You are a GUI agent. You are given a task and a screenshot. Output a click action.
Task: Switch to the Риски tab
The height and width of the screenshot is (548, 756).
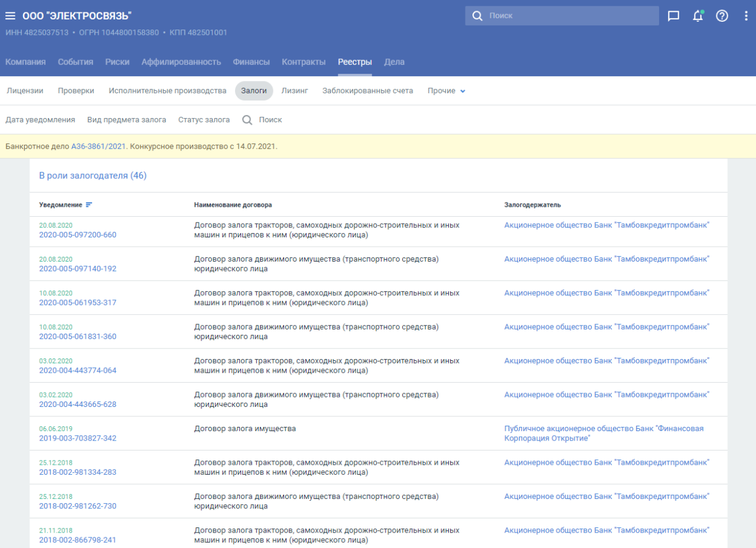pyautogui.click(x=118, y=62)
